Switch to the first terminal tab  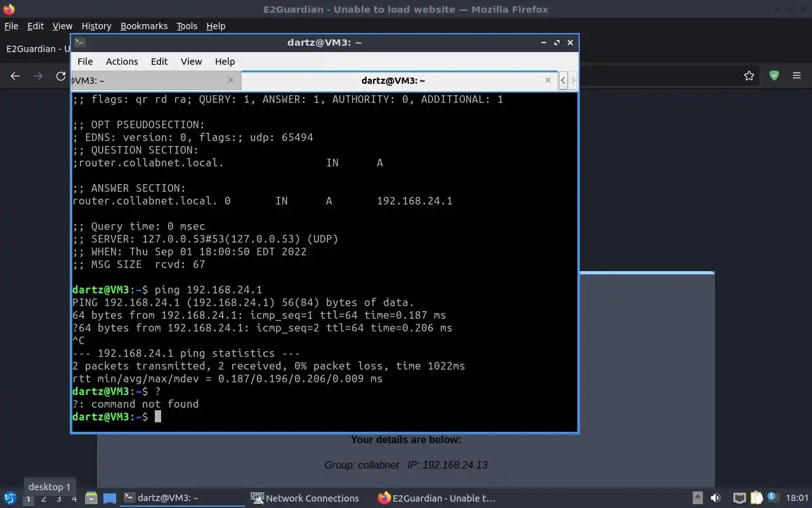pos(155,81)
